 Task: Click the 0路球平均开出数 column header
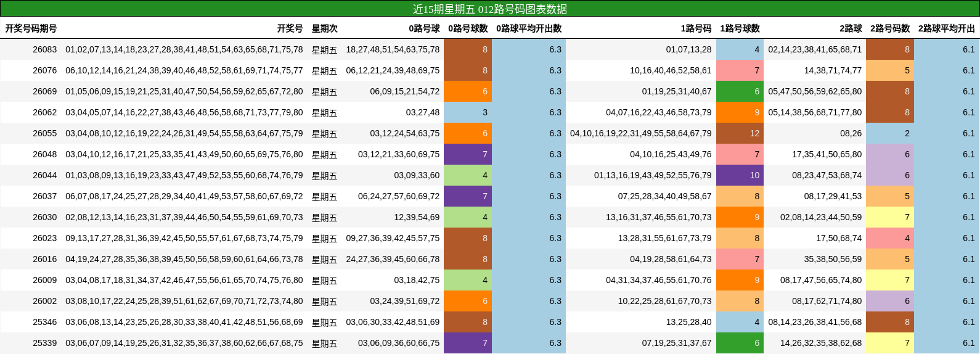pos(529,28)
